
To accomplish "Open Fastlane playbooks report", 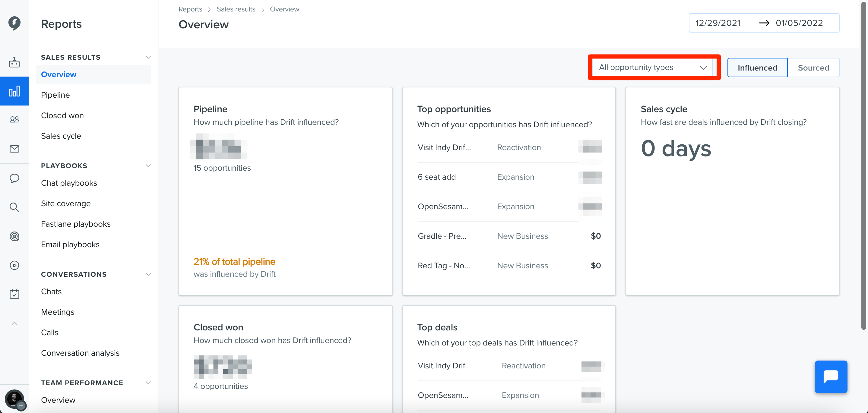I will click(76, 224).
